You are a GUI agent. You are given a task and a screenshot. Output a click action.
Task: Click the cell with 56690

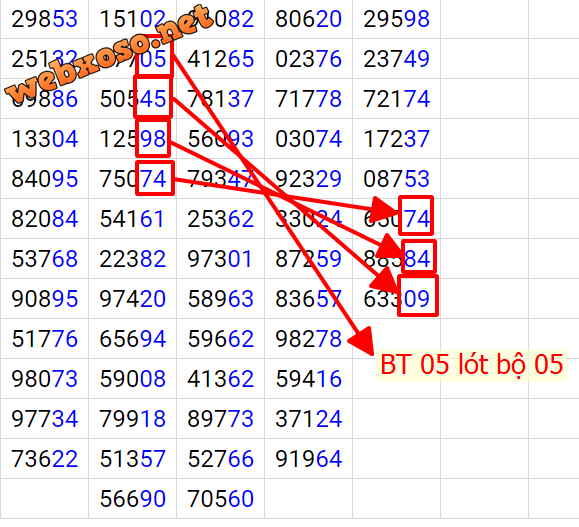click(133, 499)
